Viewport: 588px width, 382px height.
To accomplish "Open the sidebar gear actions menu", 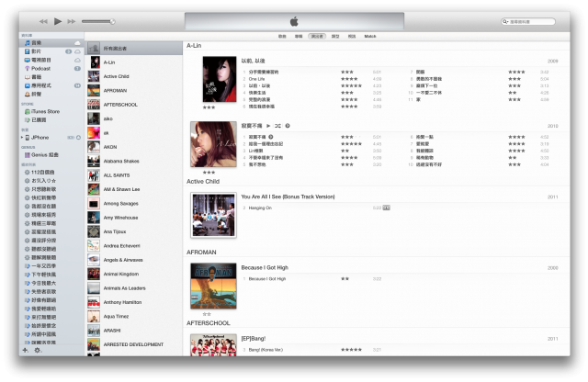I will tap(38, 350).
